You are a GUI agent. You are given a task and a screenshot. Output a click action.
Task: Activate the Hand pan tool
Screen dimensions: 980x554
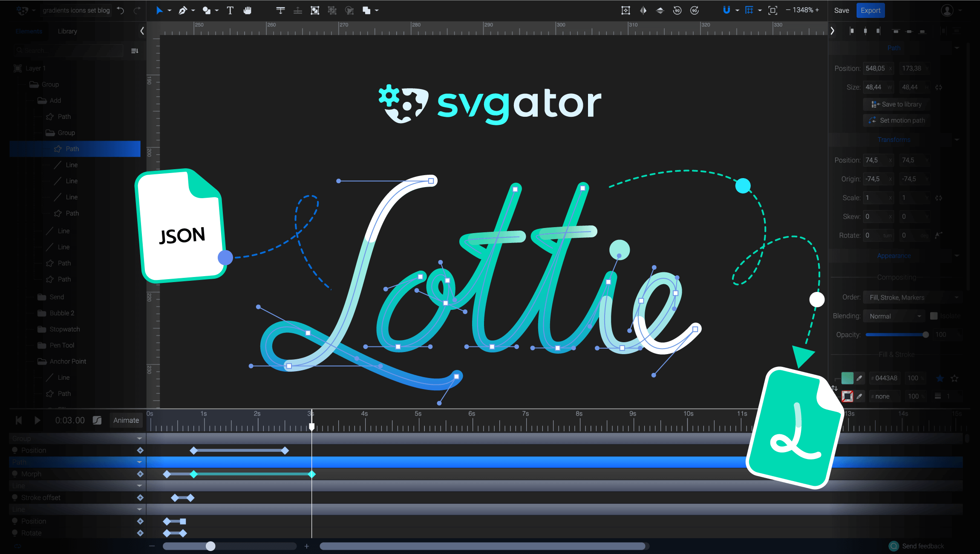click(248, 11)
